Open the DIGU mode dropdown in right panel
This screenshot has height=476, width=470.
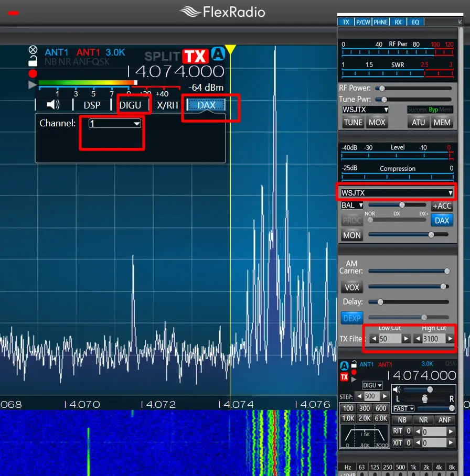tap(372, 385)
